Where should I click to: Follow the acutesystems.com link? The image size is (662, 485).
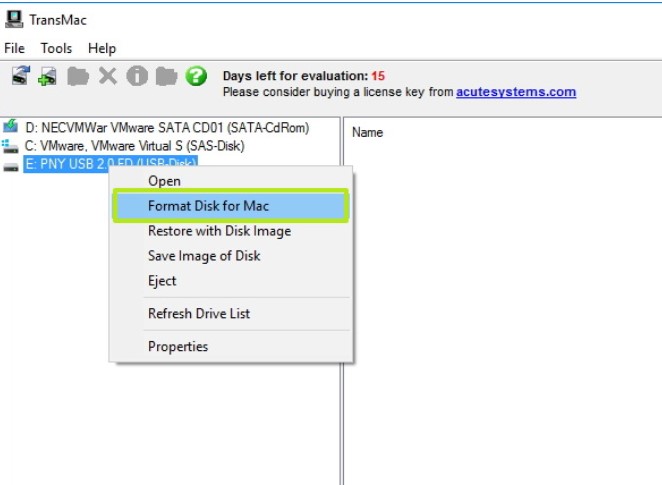[x=516, y=92]
